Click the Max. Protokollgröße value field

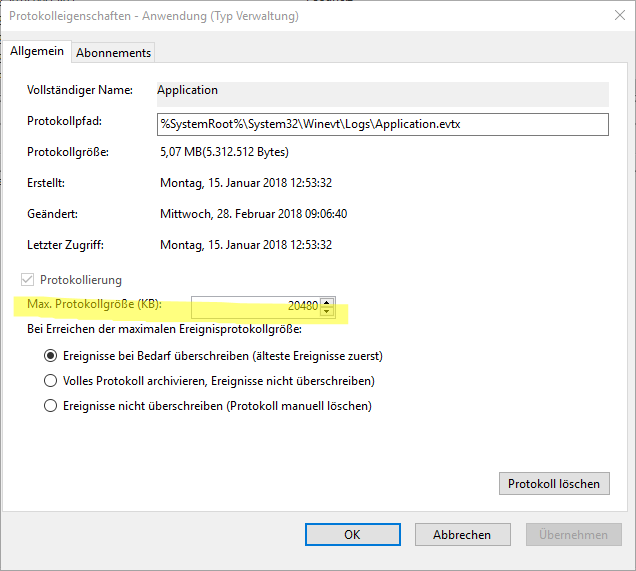(x=256, y=306)
